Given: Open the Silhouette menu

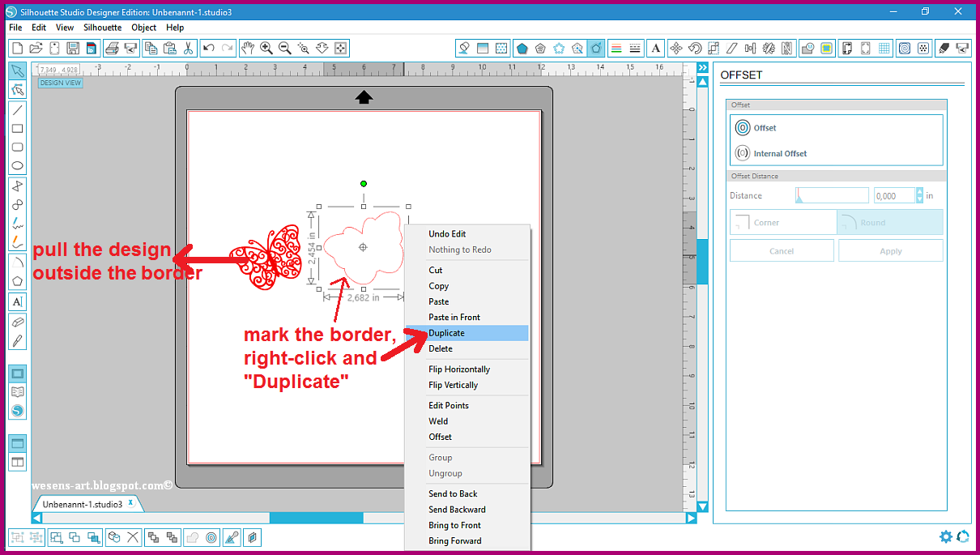Looking at the screenshot, I should (102, 27).
